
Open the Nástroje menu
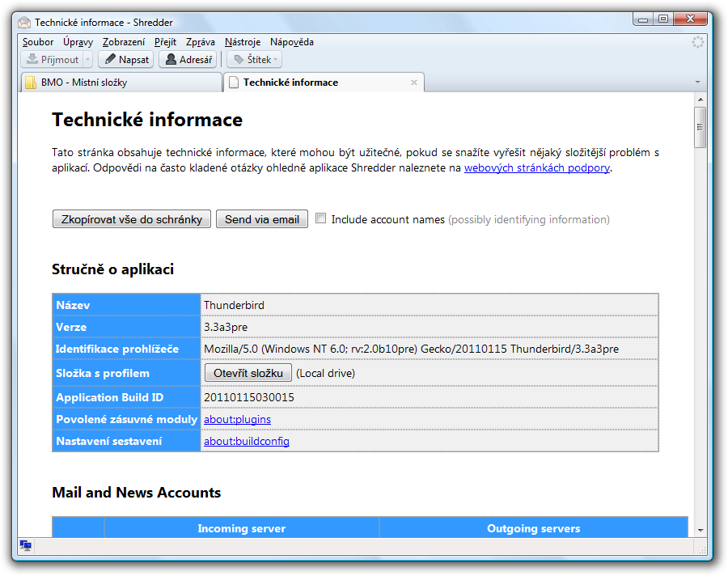pyautogui.click(x=243, y=42)
